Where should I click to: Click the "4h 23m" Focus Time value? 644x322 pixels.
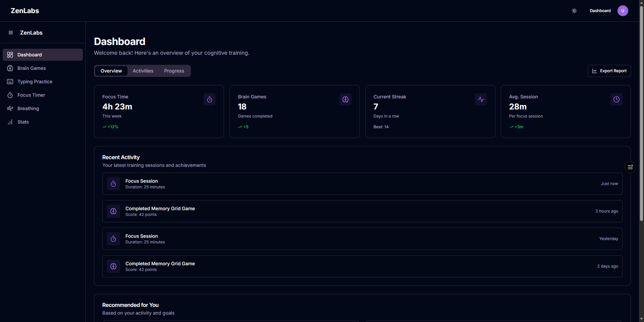tap(117, 107)
